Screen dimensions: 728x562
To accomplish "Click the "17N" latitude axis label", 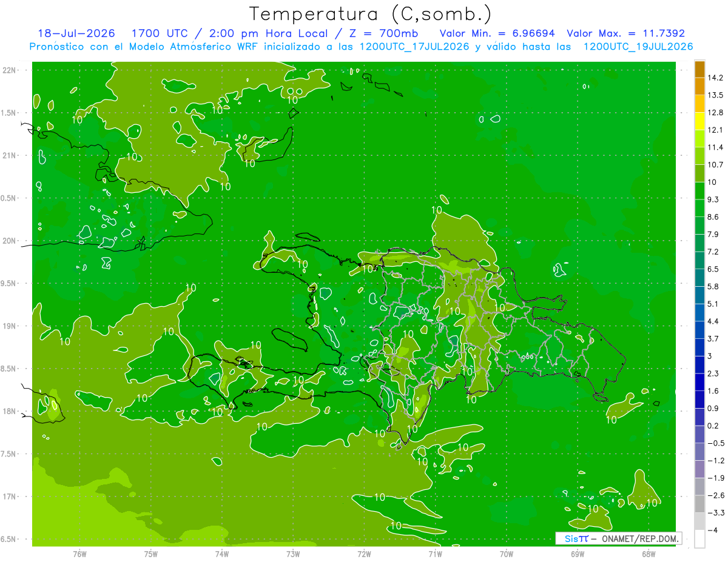I will click(8, 497).
